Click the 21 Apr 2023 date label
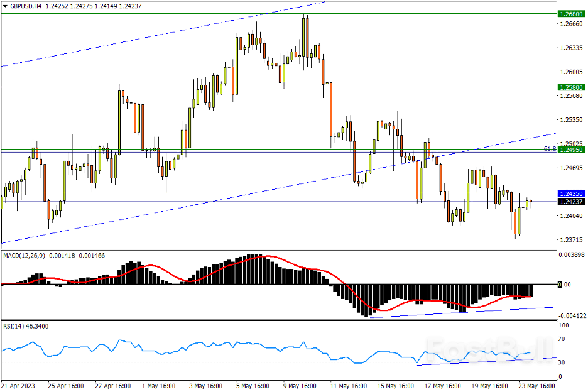 [x=16, y=385]
